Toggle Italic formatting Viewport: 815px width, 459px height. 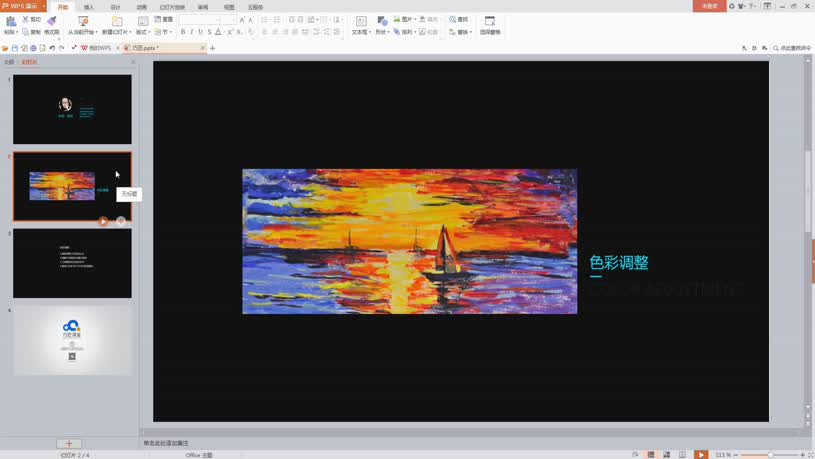[192, 32]
